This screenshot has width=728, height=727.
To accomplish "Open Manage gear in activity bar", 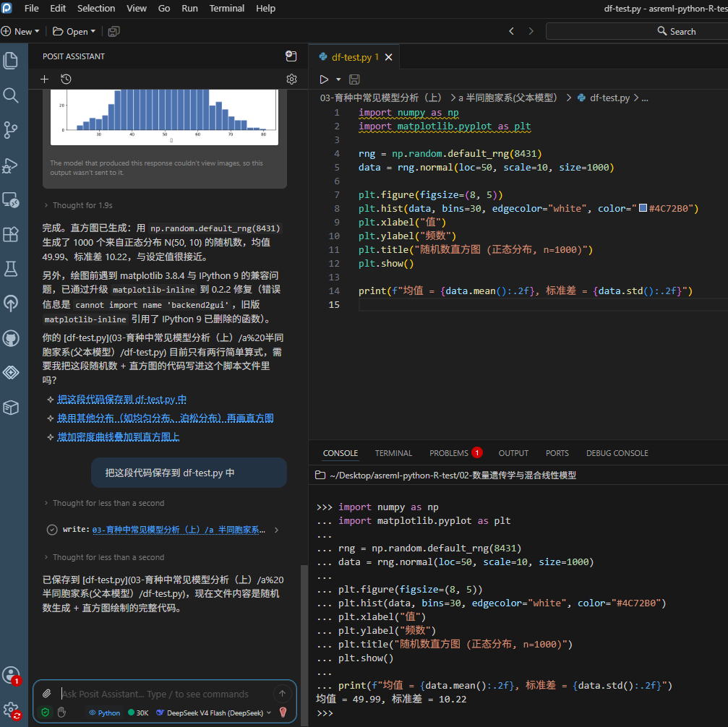I will pos(11,710).
